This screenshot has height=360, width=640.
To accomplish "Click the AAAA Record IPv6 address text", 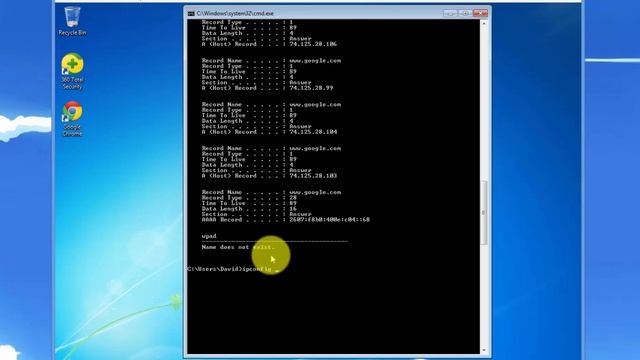I will click(x=329, y=220).
